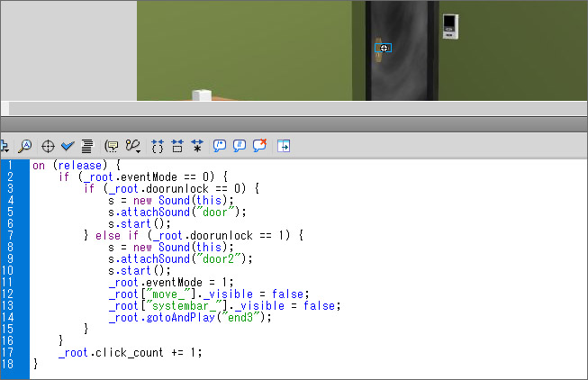Viewport: 588px width, 380px height.
Task: Click '_root.eventMode = 1;' on line 11
Action: pos(171,282)
